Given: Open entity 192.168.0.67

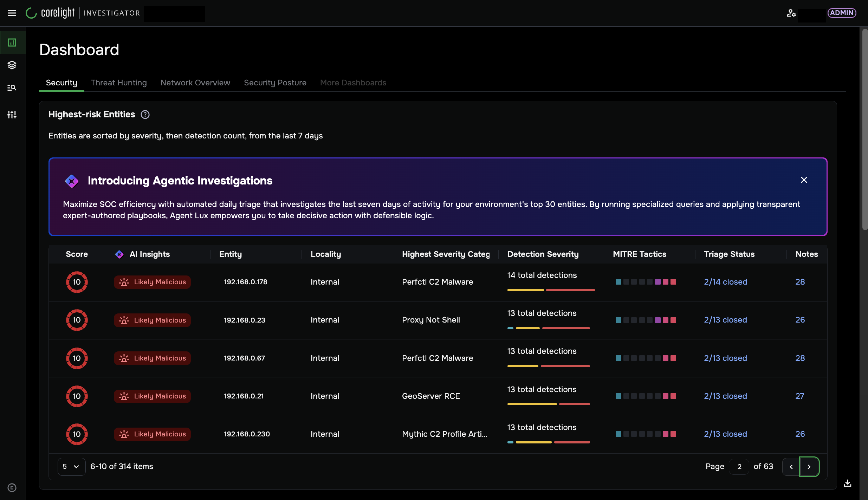Looking at the screenshot, I should (245, 358).
